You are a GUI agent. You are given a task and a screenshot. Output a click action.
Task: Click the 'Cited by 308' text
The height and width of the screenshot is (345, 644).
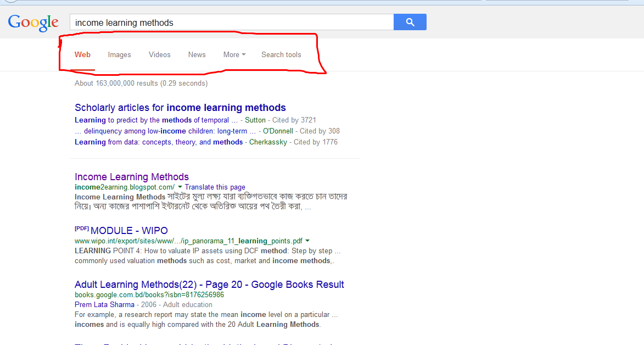pyautogui.click(x=320, y=131)
